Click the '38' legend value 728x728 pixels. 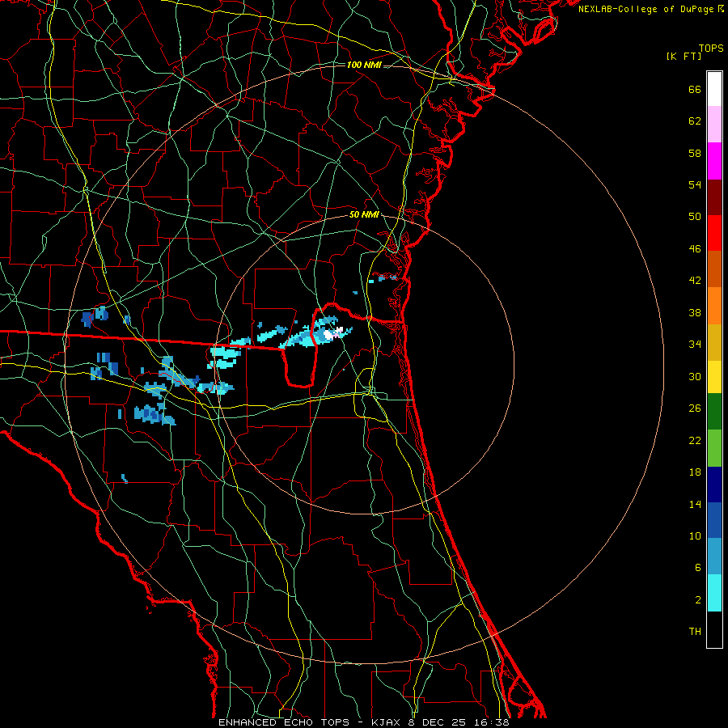(x=695, y=312)
